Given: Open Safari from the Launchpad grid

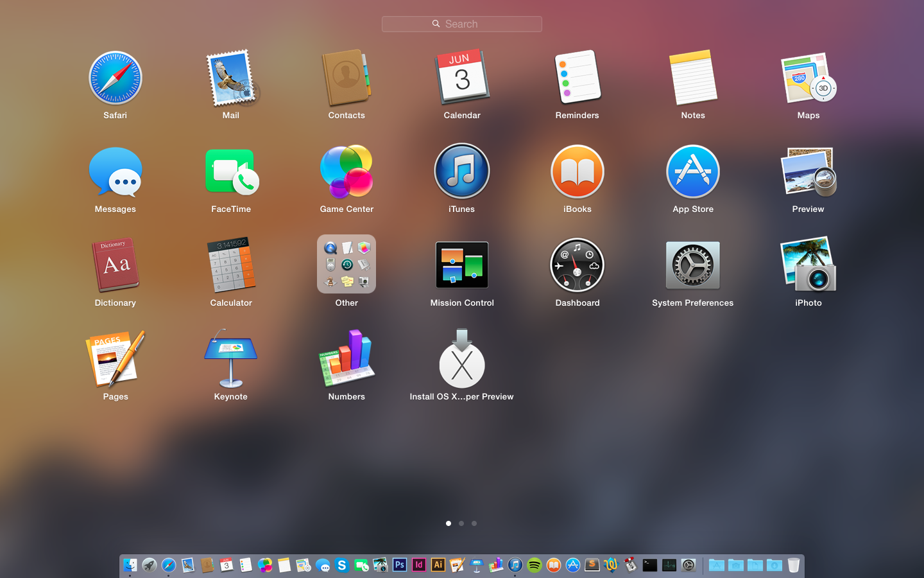Looking at the screenshot, I should [116, 78].
